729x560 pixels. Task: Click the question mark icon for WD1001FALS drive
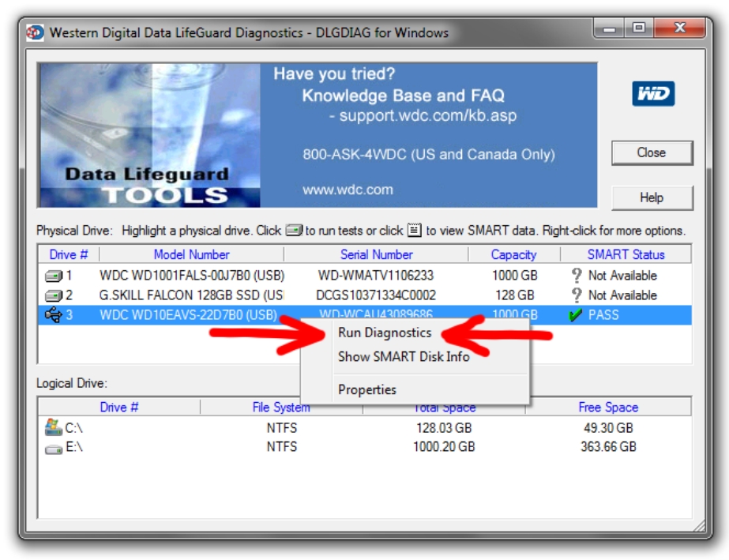pos(577,276)
